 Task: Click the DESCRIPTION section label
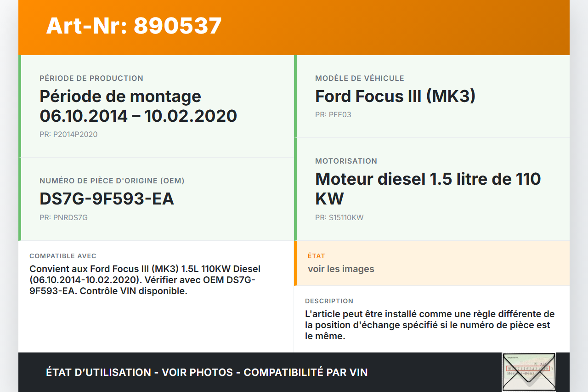coord(329,301)
